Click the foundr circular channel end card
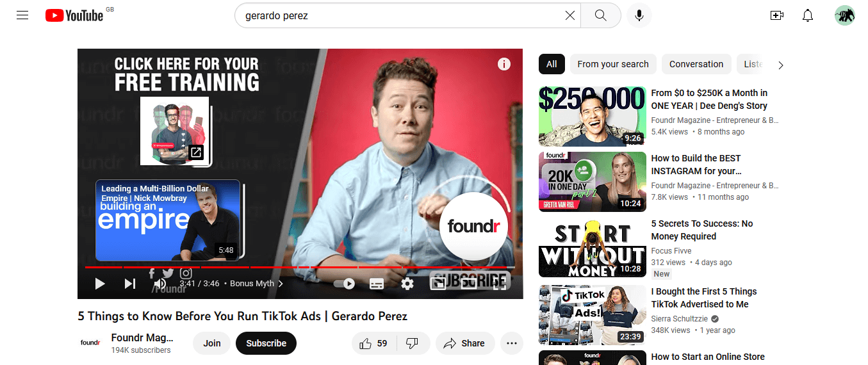This screenshot has width=868, height=365. 473,226
